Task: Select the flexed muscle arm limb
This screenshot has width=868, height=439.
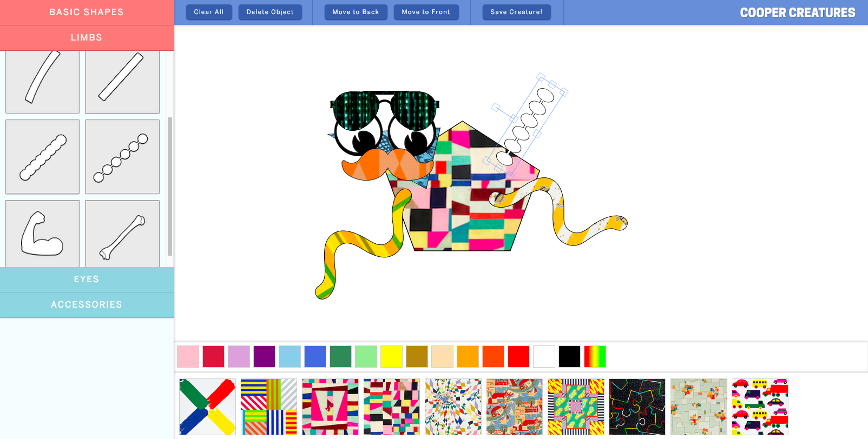Action: [42, 234]
